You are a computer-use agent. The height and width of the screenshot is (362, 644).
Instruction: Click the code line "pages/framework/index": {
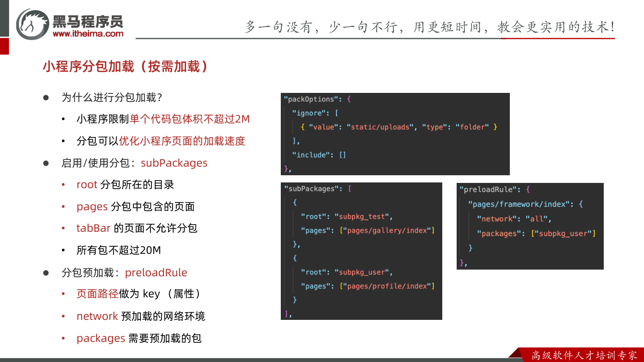[525, 204]
